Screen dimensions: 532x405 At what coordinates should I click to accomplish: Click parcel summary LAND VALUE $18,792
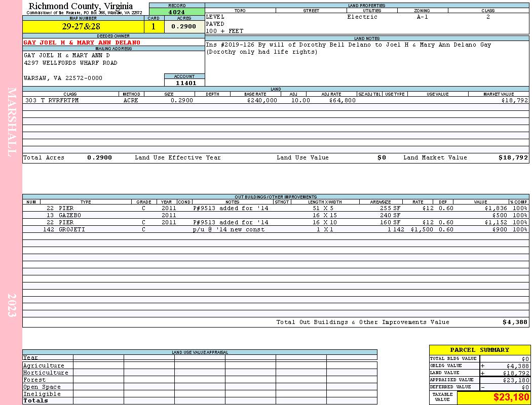[516, 373]
